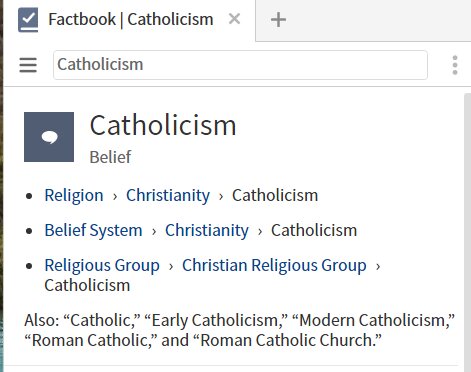Screen dimensions: 471x372
Task: Click the Catholicism heading title
Action: coord(163,125)
